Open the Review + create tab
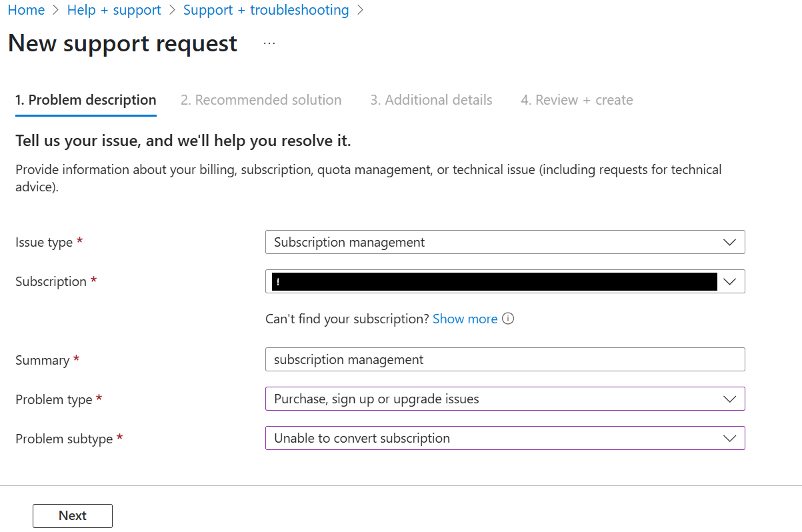The image size is (802, 532). pos(577,100)
